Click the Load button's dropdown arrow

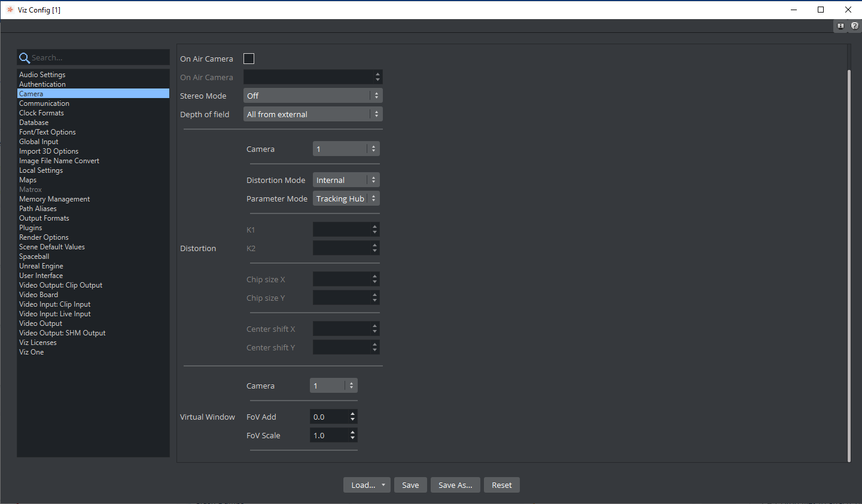tap(383, 485)
